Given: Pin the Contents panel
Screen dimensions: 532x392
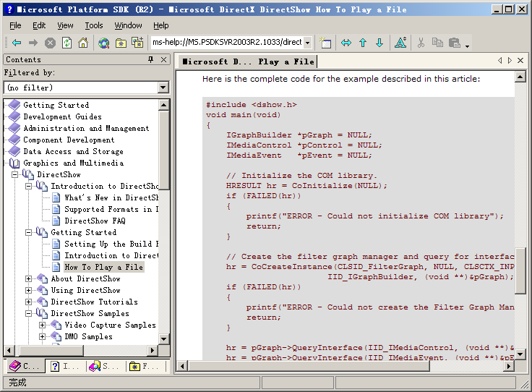Looking at the screenshot, I should (151, 60).
